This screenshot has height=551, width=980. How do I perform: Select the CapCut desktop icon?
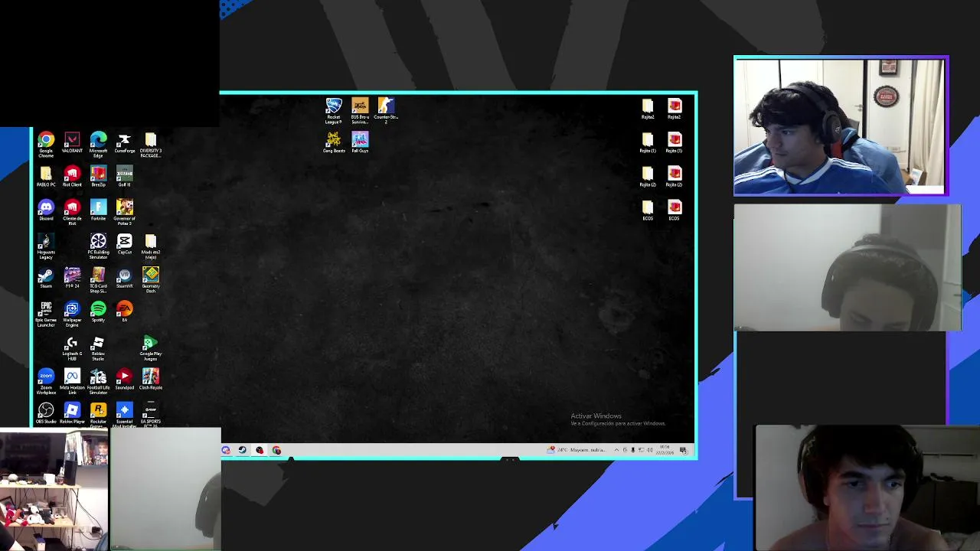click(124, 244)
